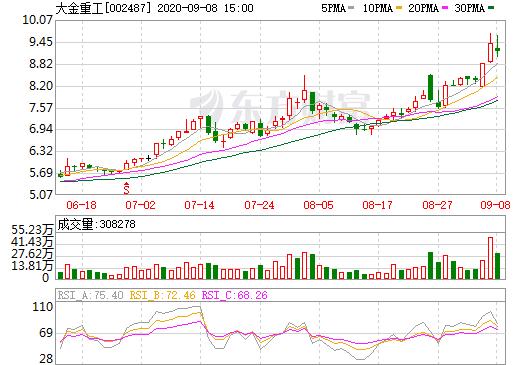Click the volume axis label 27.62万
Image resolution: width=520 pixels, height=365 pixels.
(32, 254)
